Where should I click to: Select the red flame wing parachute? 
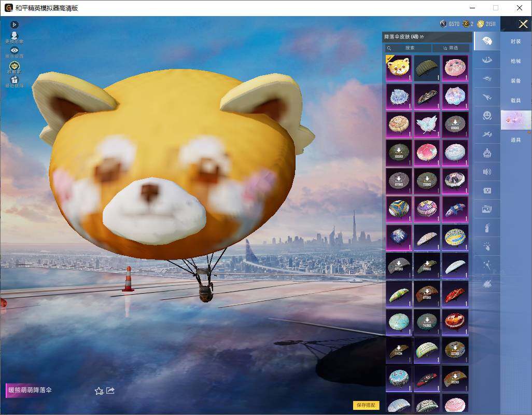click(455, 294)
